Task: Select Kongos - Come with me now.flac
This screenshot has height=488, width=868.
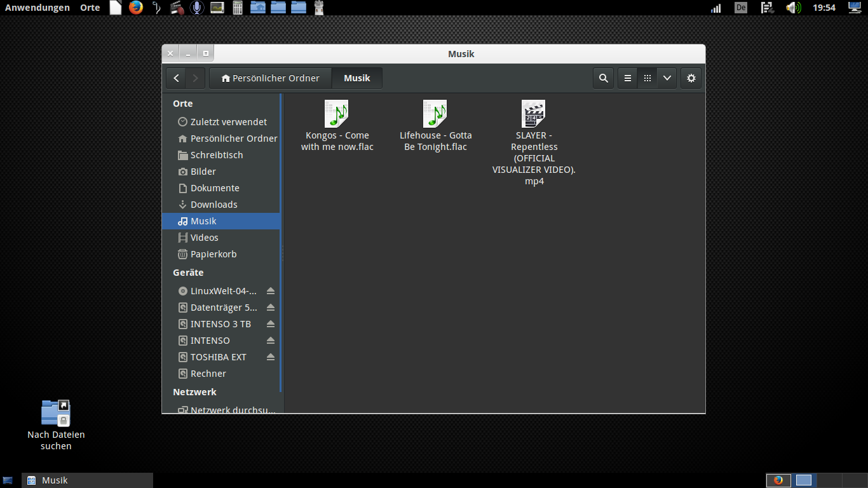Action: coord(337,126)
